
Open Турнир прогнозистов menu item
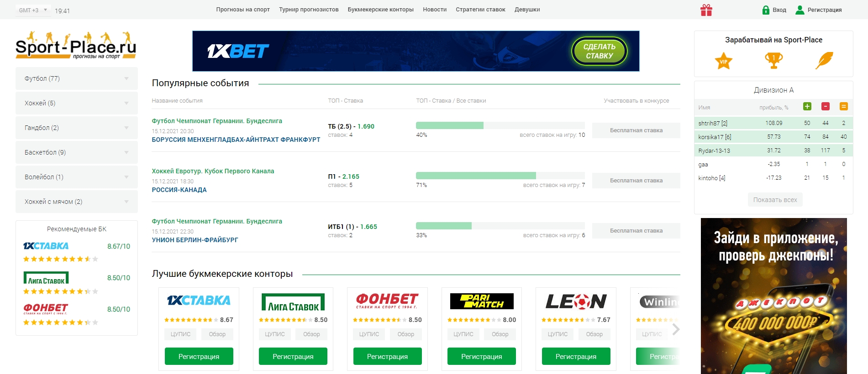[x=309, y=10]
